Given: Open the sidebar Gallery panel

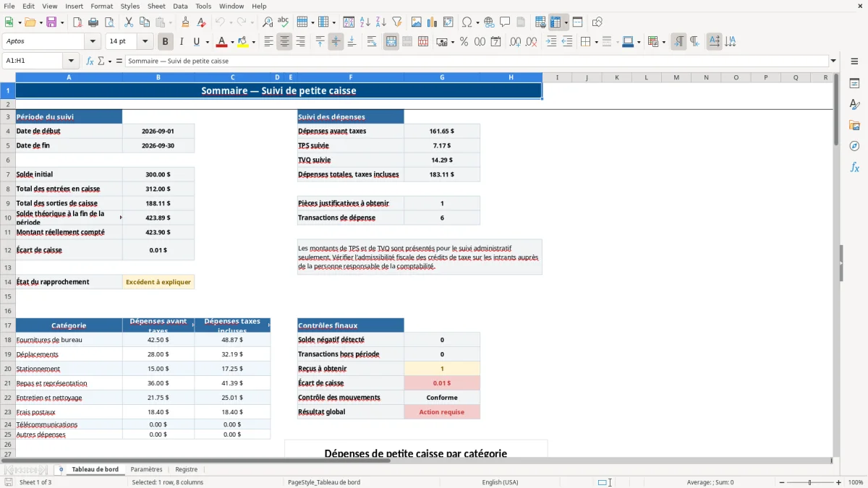Looking at the screenshot, I should pos(854,126).
